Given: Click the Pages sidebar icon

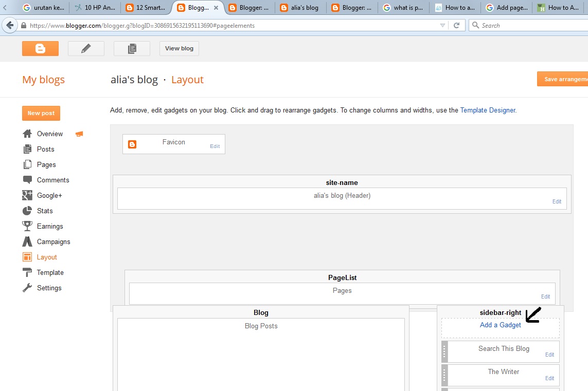Looking at the screenshot, I should tap(27, 164).
